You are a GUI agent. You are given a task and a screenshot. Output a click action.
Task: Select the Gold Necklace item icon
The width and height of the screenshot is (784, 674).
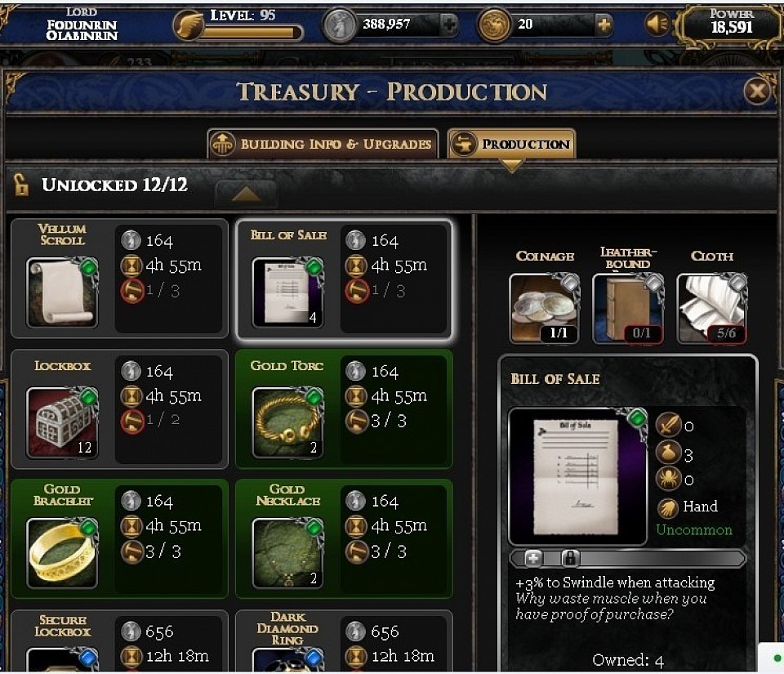288,552
